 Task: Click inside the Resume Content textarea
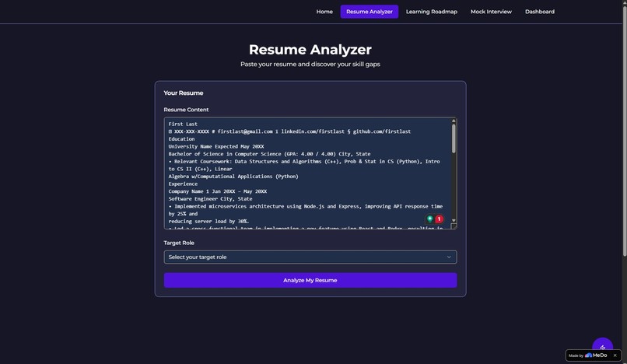click(310, 173)
